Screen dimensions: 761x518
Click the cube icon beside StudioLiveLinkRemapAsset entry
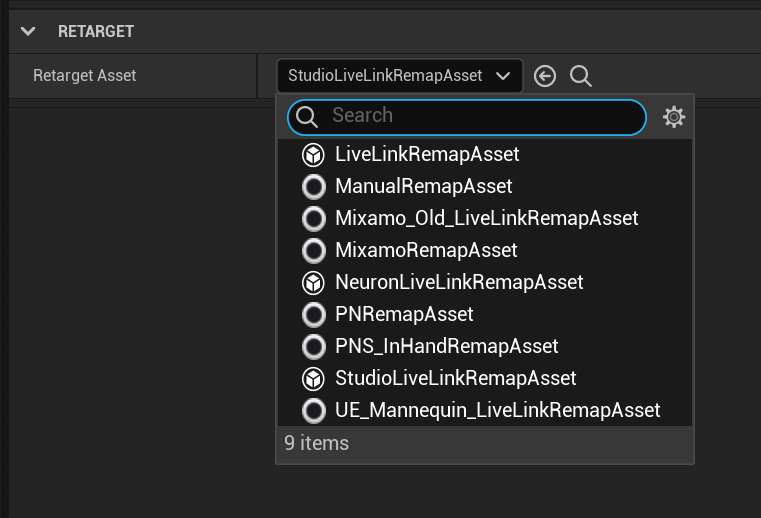314,380
